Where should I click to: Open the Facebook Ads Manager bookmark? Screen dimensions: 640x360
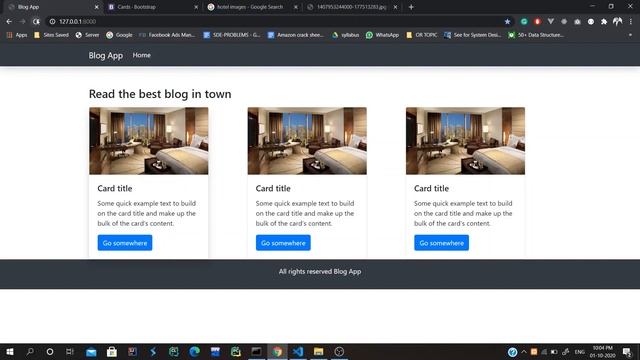(167, 35)
